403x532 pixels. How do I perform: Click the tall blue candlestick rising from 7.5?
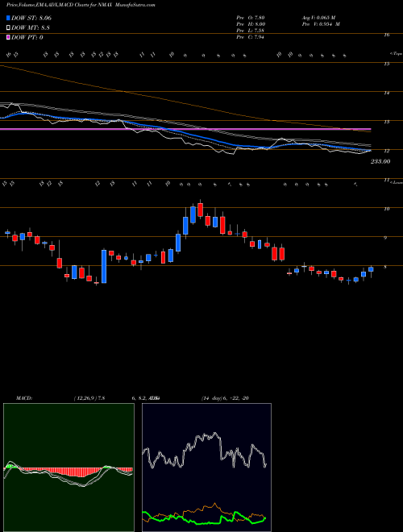coord(104,266)
